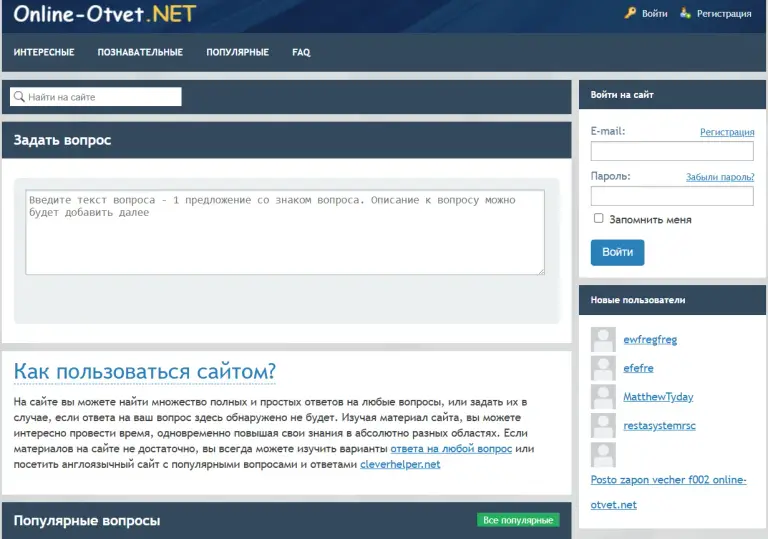Open the FAQ menu item

click(301, 52)
